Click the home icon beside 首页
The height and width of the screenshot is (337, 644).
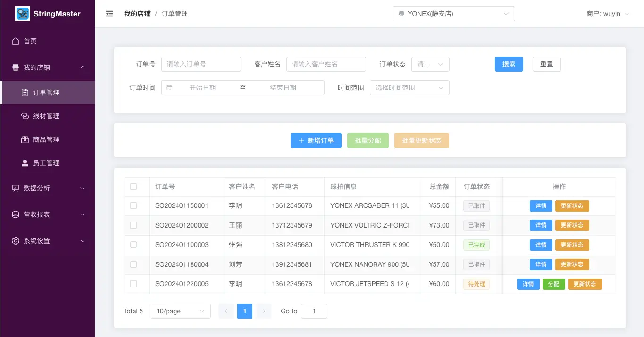click(x=16, y=41)
